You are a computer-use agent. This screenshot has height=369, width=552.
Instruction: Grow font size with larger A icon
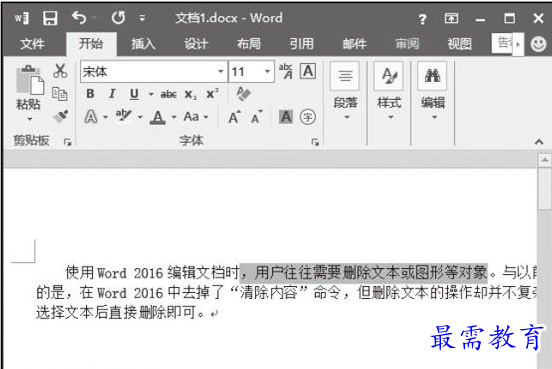pos(234,117)
